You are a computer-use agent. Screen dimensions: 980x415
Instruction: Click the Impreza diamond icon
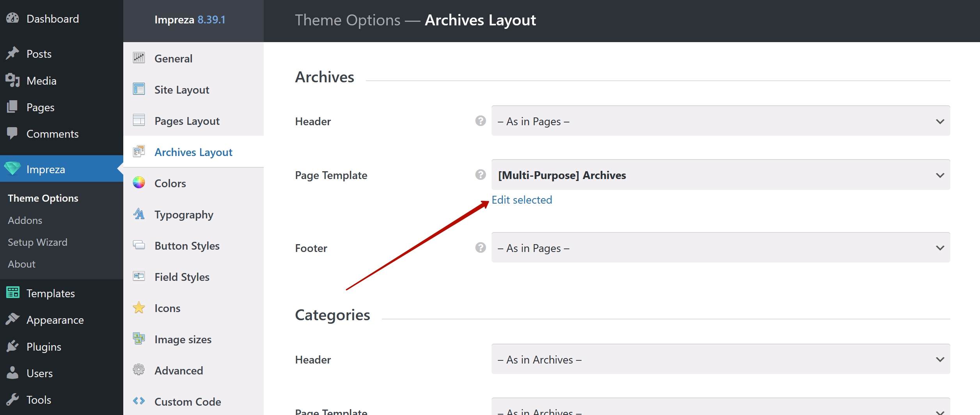tap(12, 168)
